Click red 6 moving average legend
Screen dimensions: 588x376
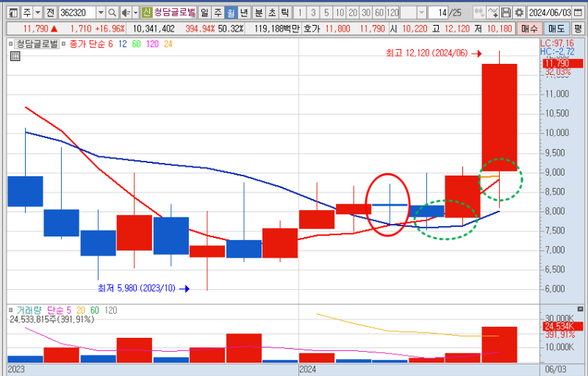(111, 44)
